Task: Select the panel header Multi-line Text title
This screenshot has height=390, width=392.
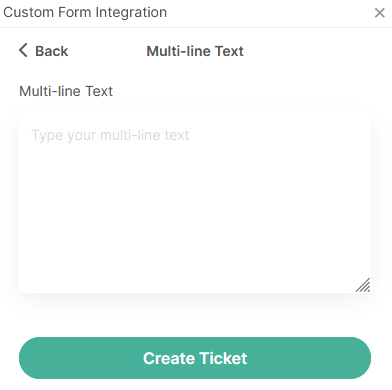Action: click(195, 51)
